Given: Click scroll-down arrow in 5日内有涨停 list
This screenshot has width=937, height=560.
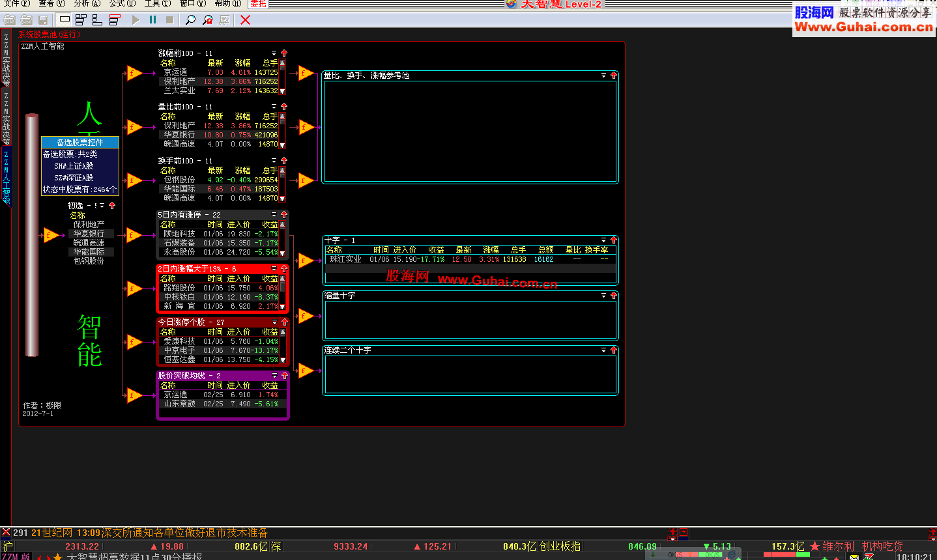Looking at the screenshot, I should pos(282,252).
